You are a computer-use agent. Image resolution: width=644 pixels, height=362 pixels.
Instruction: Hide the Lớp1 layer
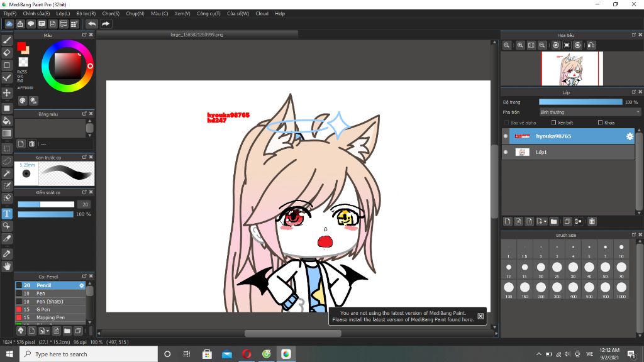506,152
